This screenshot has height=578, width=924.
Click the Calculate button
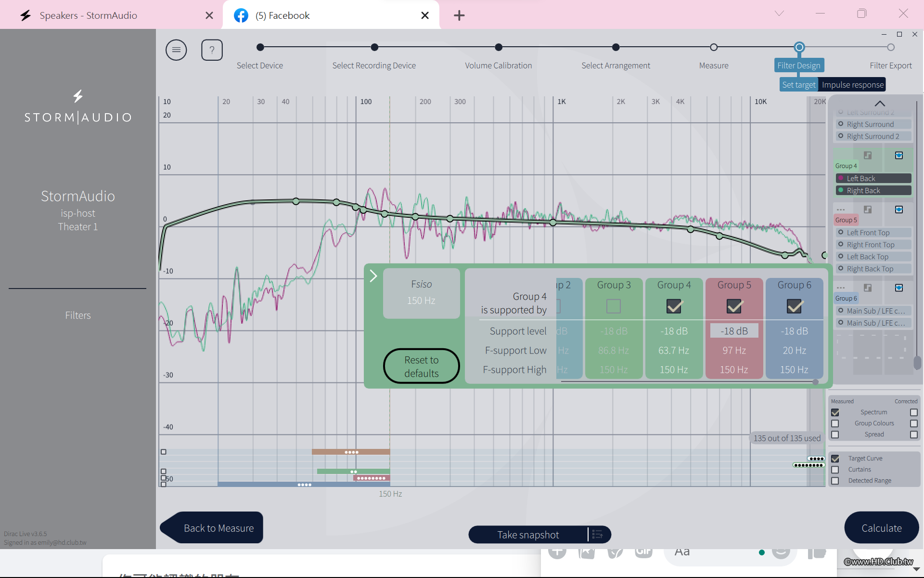point(881,528)
